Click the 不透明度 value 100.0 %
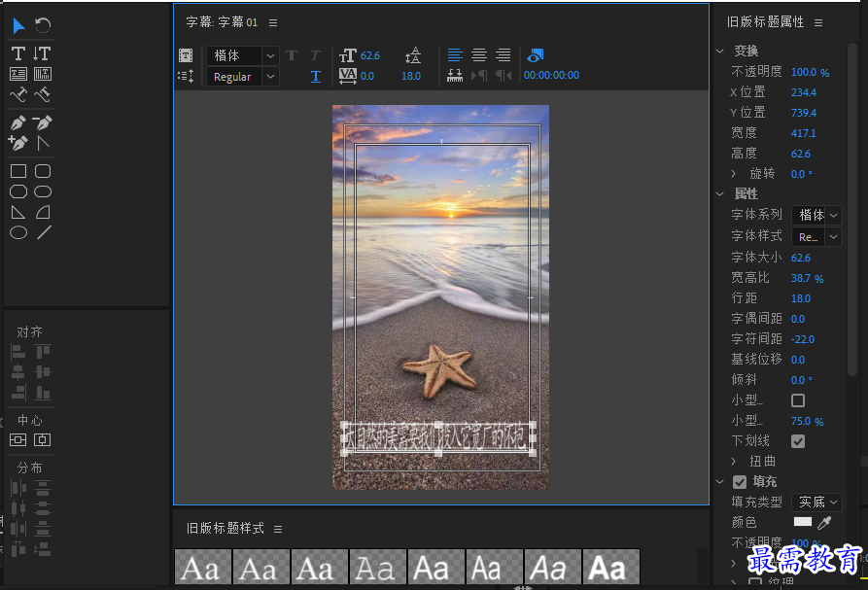Image resolution: width=868 pixels, height=590 pixels. click(x=810, y=72)
